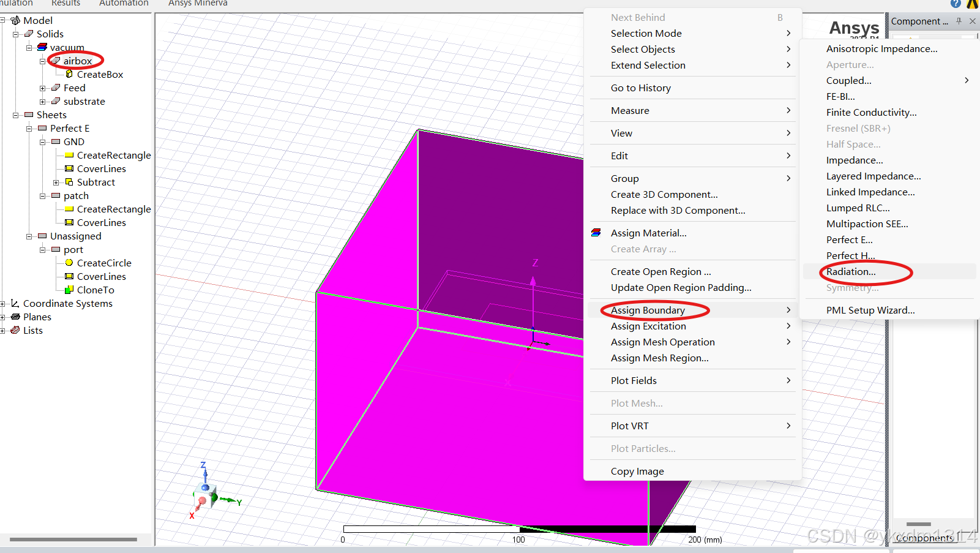The width and height of the screenshot is (980, 553).
Task: Collapse the vacuum node
Action: tap(29, 47)
